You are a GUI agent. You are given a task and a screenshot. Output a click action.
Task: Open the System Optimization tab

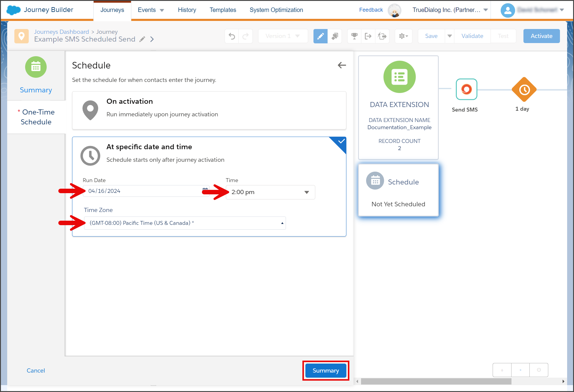276,10
